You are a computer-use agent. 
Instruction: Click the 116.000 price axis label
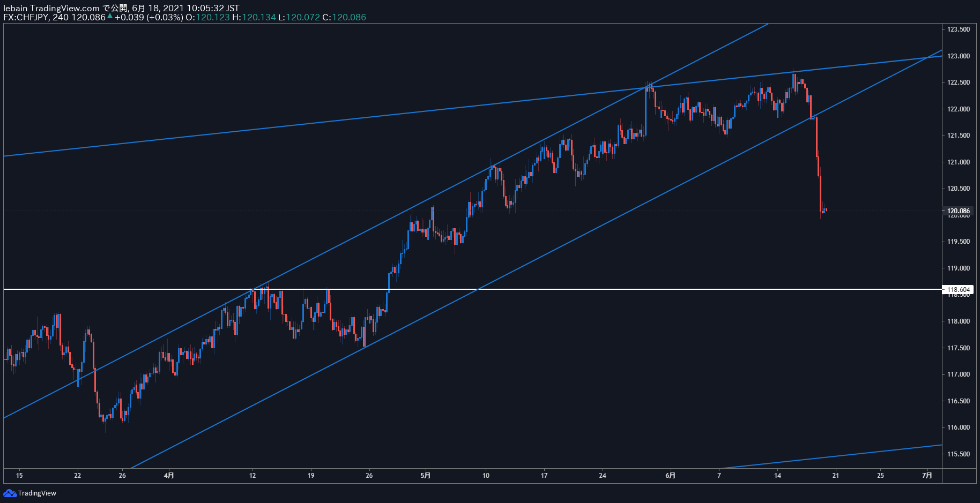959,427
